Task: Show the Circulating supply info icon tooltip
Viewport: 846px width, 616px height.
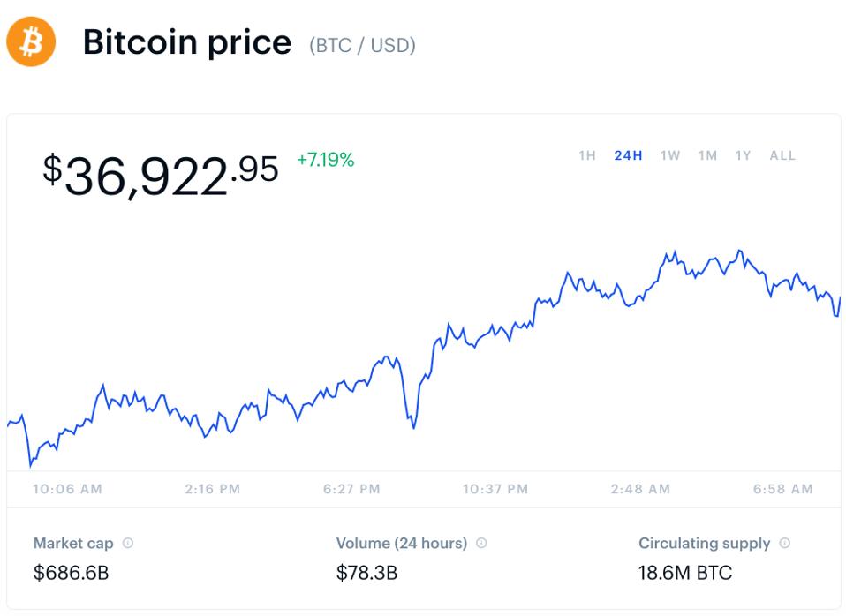Action: [785, 544]
